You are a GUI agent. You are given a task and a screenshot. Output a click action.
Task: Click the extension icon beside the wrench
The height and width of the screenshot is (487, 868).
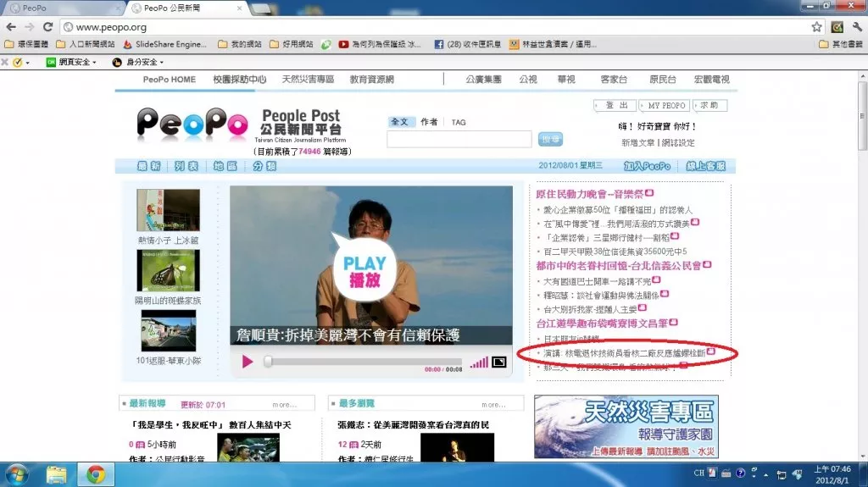(x=837, y=26)
